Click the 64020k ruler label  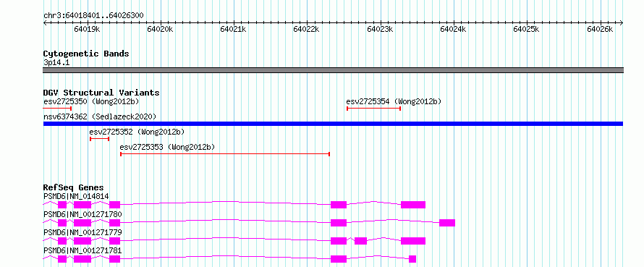[x=160, y=30]
